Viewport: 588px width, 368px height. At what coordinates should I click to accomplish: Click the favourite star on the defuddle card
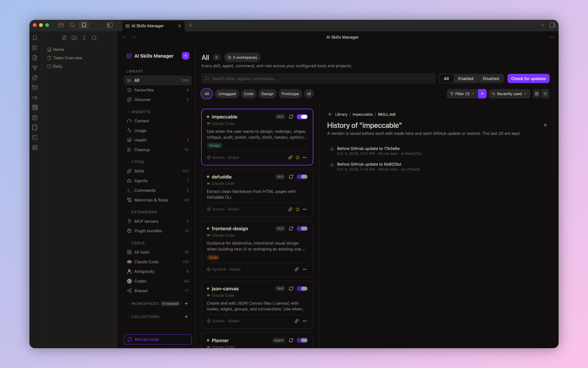[x=298, y=209]
